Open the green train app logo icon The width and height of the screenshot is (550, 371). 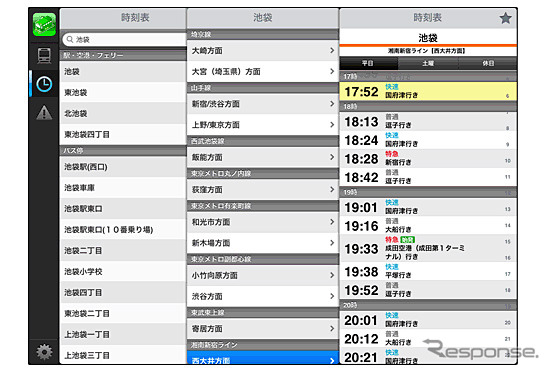[44, 25]
